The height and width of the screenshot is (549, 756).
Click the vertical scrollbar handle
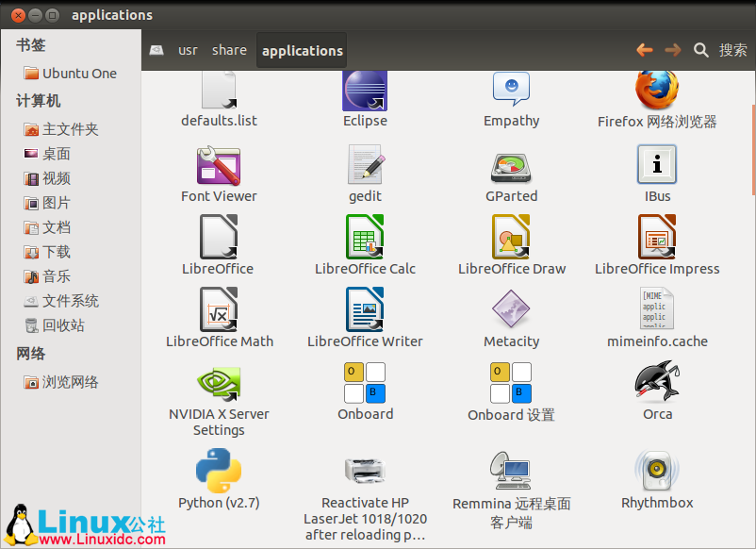753,150
